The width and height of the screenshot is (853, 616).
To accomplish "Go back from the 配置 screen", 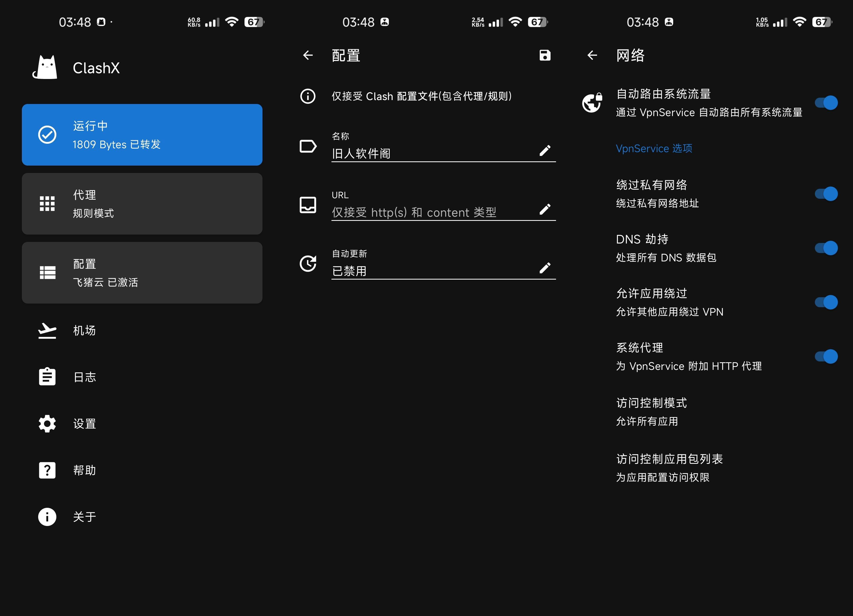I will (x=308, y=55).
